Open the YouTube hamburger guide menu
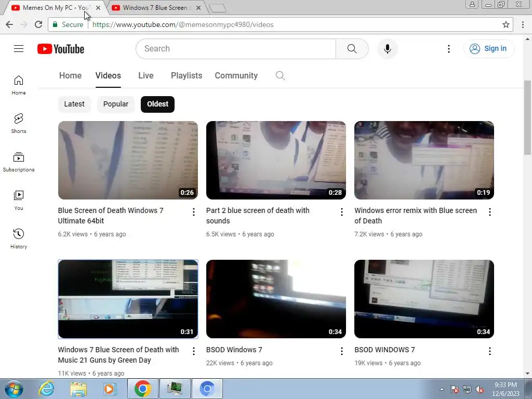Screen dimensions: 532x399 19,49
